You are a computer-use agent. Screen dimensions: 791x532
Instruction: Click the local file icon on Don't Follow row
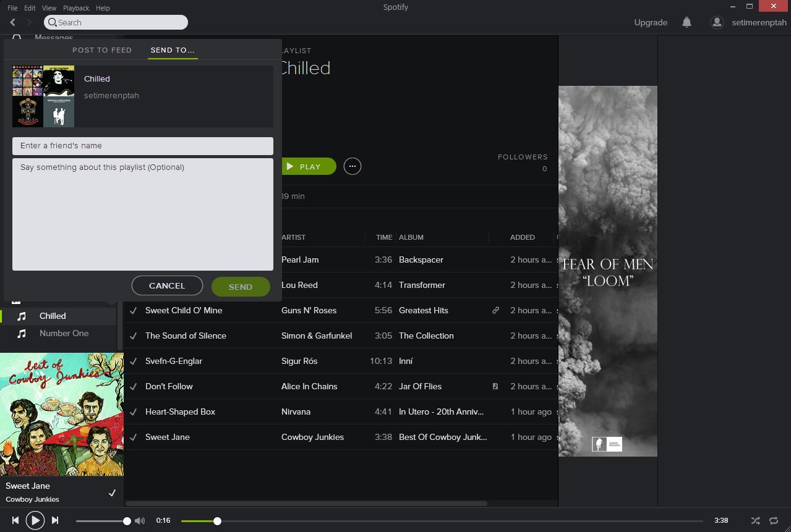(x=495, y=386)
